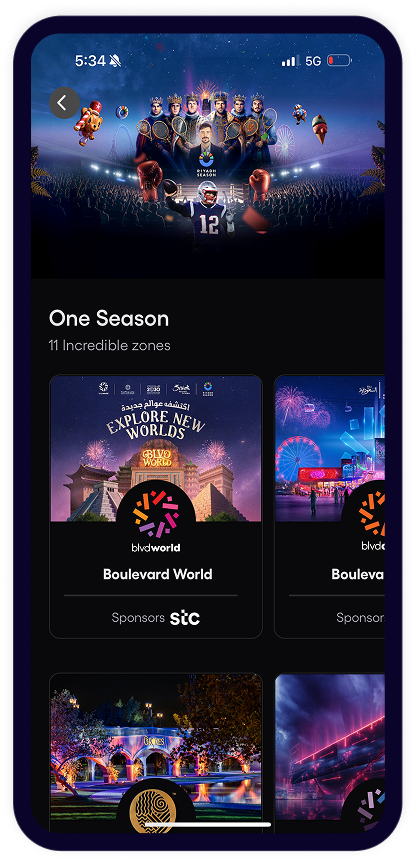Tap the blvdworld colorful circular logo

pos(156,515)
